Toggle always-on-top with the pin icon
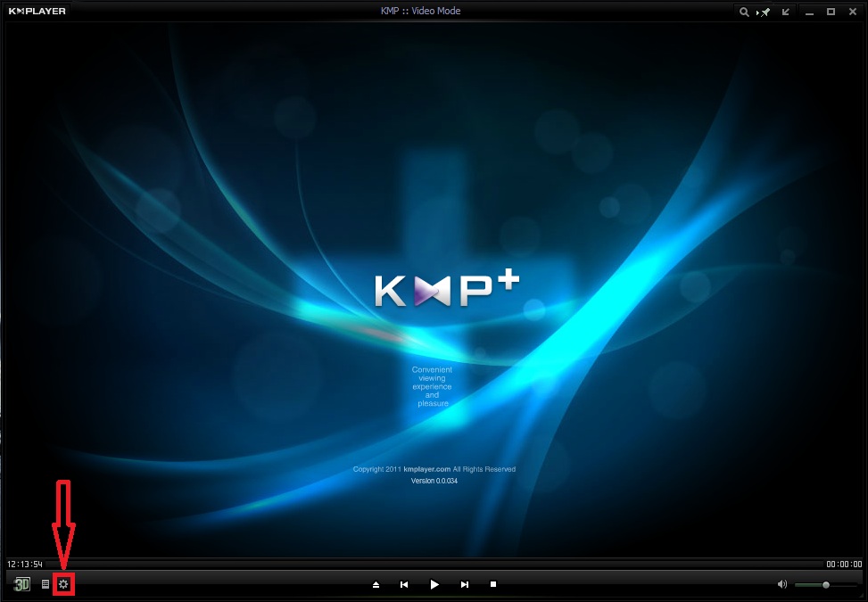The image size is (868, 602). [x=765, y=12]
